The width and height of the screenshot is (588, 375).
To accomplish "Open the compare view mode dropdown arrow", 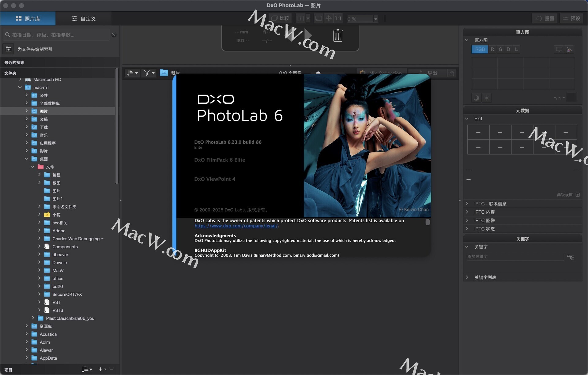I will 308,18.
